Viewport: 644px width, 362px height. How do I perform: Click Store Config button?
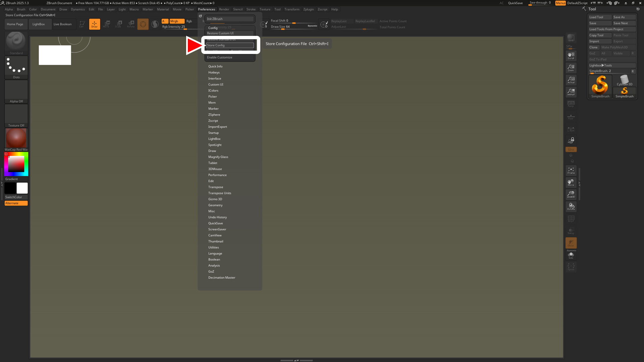tap(230, 45)
